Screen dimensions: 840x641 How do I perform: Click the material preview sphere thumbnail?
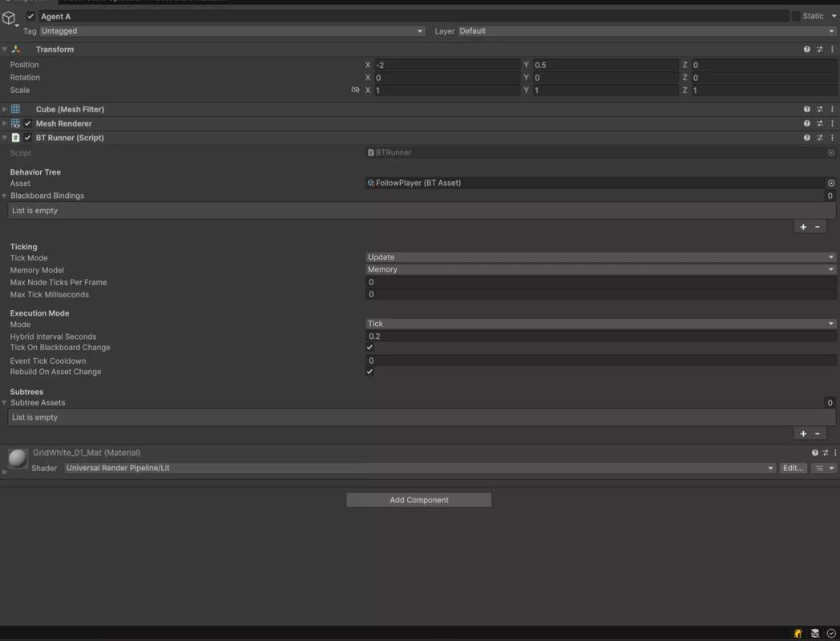(18, 459)
